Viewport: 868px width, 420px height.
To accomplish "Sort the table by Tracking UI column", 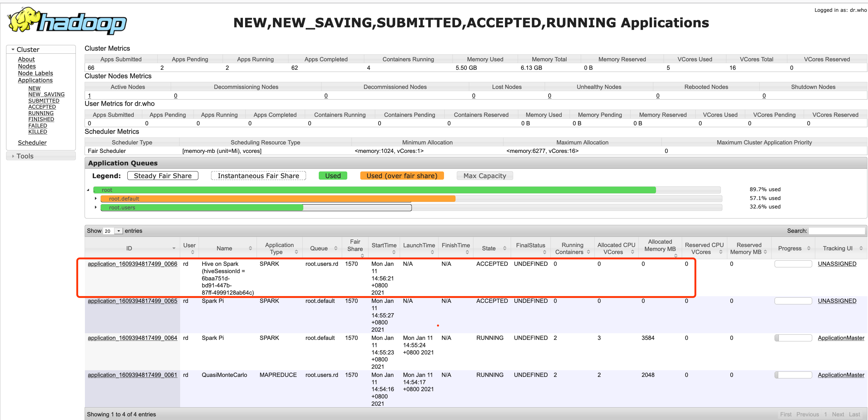I will click(x=841, y=248).
